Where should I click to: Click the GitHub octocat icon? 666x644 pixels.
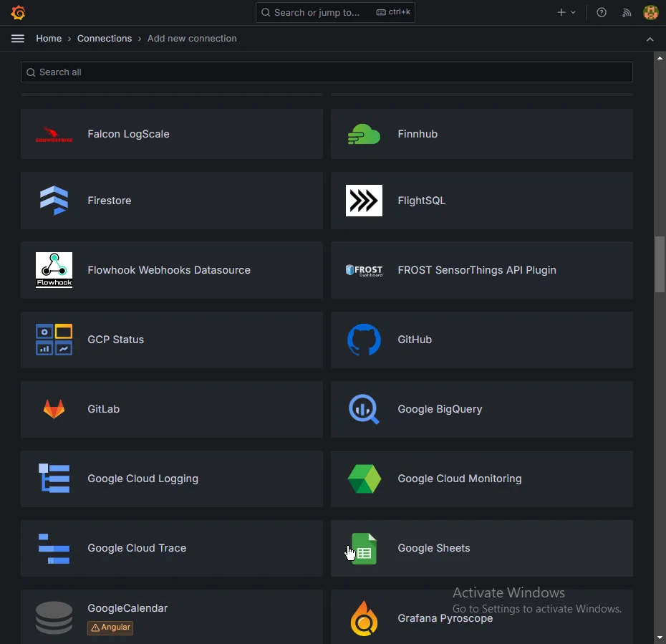tap(364, 340)
